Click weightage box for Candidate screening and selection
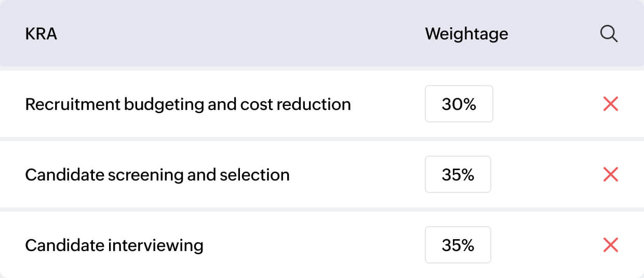644x278 pixels. point(458,175)
